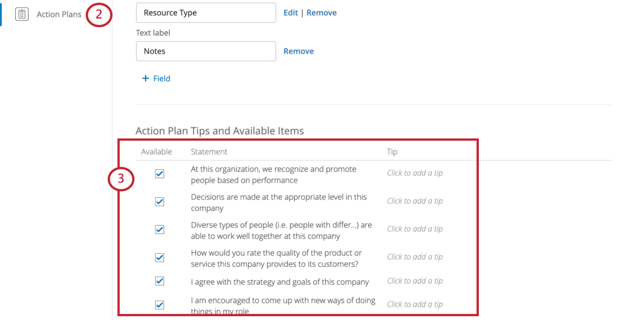Screen dimensions: 644x320
Task: Click Edit next to Resource Type
Action: click(x=291, y=13)
